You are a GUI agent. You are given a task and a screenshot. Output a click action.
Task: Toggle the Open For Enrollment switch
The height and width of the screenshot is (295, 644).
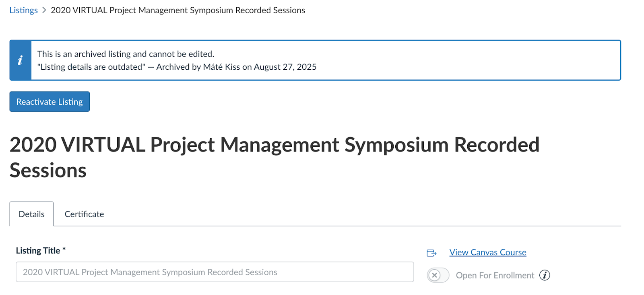pyautogui.click(x=438, y=275)
